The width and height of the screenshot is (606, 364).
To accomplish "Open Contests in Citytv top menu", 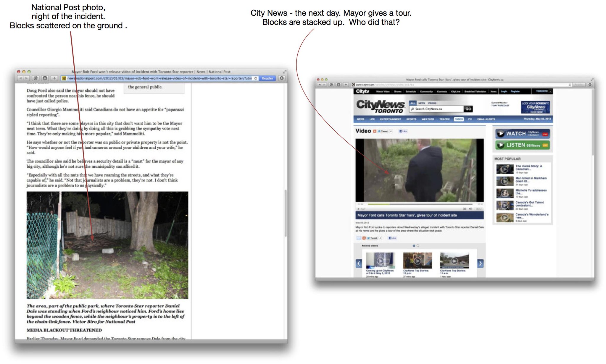I will 442,92.
